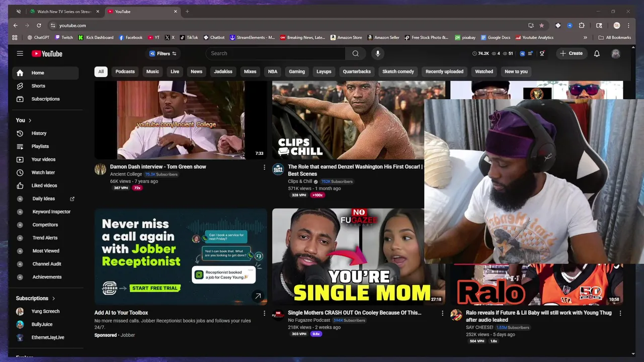
Task: Go to Home in sidebar
Action: click(x=45, y=73)
